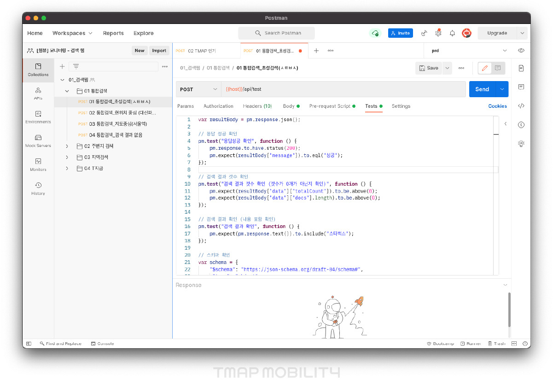This screenshot has width=553, height=392.
Task: Click the filter icon in collections search
Action: coord(76,66)
